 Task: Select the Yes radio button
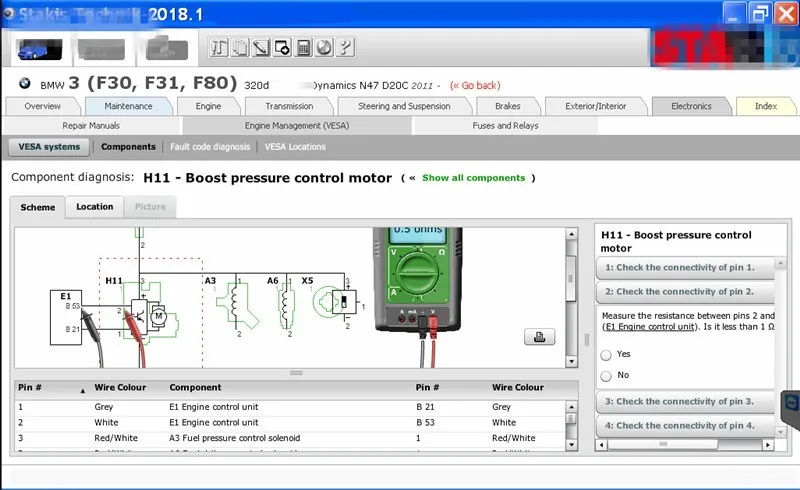coord(606,355)
